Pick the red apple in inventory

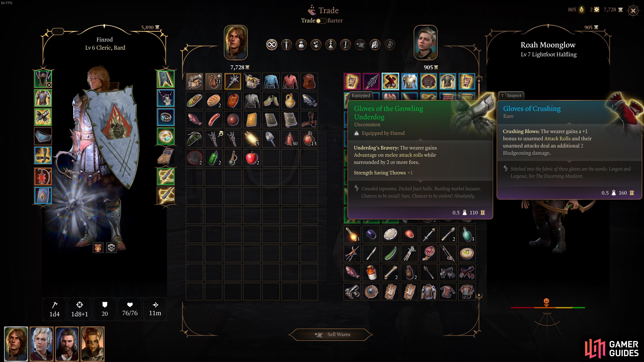click(252, 158)
